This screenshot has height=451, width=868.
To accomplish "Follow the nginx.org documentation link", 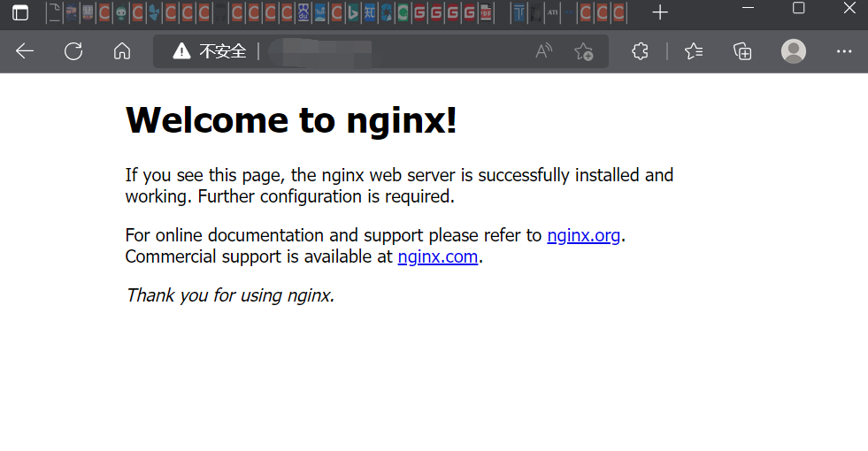I will click(x=583, y=236).
